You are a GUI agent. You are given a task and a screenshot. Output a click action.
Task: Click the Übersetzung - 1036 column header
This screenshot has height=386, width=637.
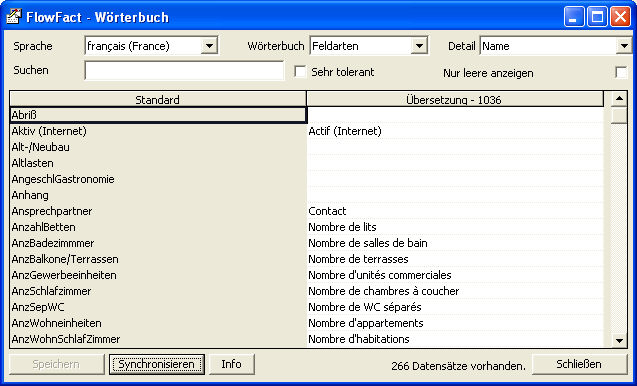coord(455,100)
